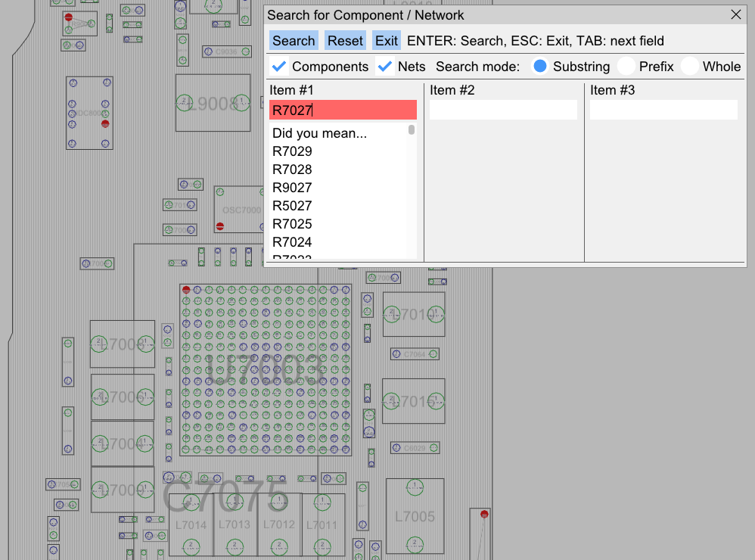Close the Search for Component dialog
The width and height of the screenshot is (755, 560).
tap(736, 15)
